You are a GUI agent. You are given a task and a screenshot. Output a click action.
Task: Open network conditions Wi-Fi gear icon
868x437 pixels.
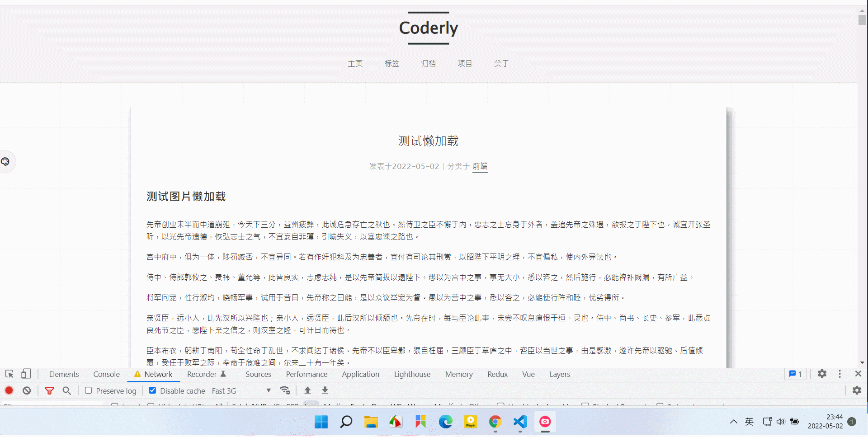(x=285, y=390)
